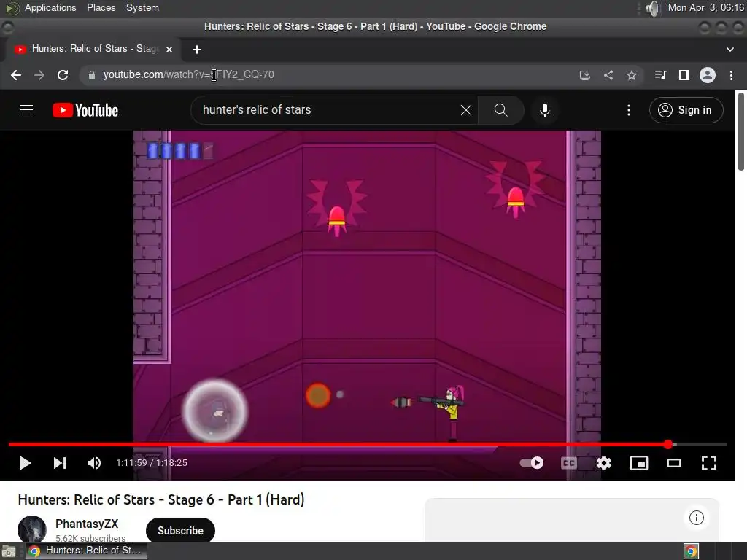This screenshot has width=747, height=560.
Task: Click the browser forward arrow
Action: (x=39, y=75)
